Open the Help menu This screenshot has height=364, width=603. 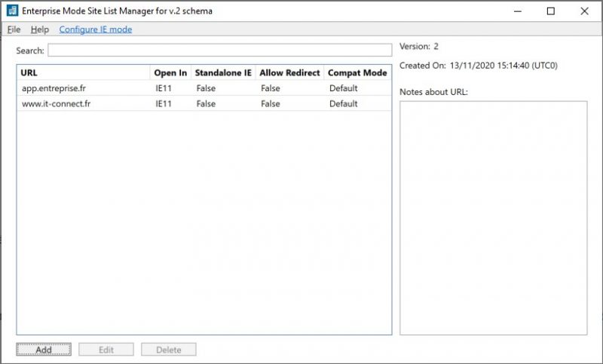pyautogui.click(x=40, y=29)
